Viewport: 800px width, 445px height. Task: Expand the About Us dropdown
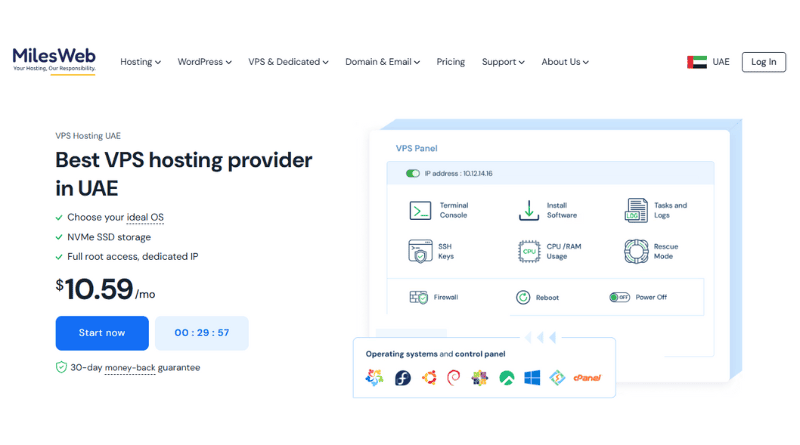pos(565,62)
